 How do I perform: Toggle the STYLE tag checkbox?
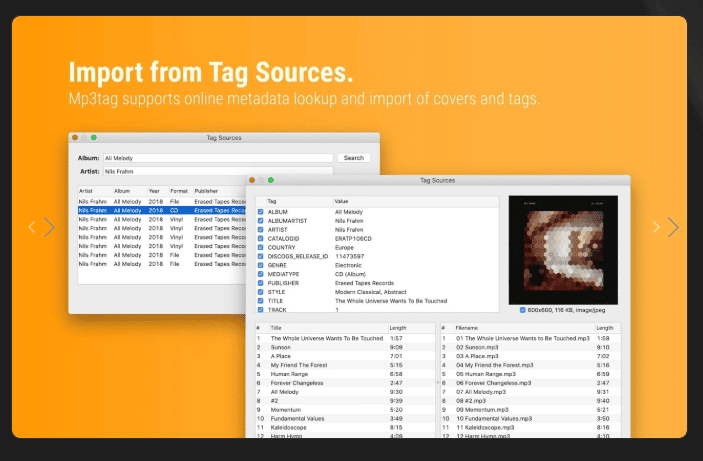pyautogui.click(x=260, y=292)
